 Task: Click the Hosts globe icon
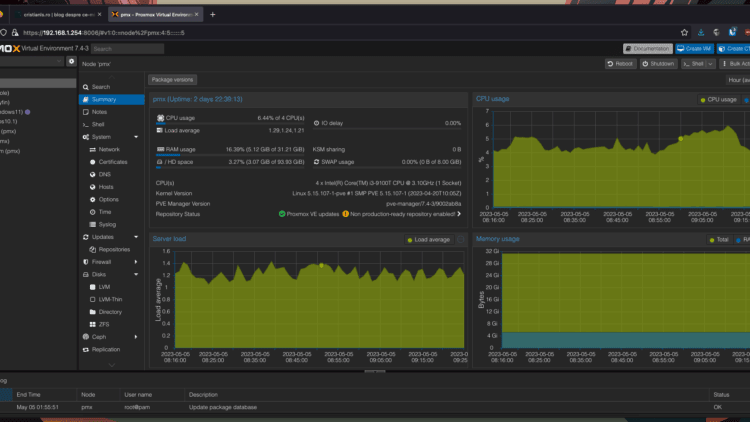click(x=92, y=187)
